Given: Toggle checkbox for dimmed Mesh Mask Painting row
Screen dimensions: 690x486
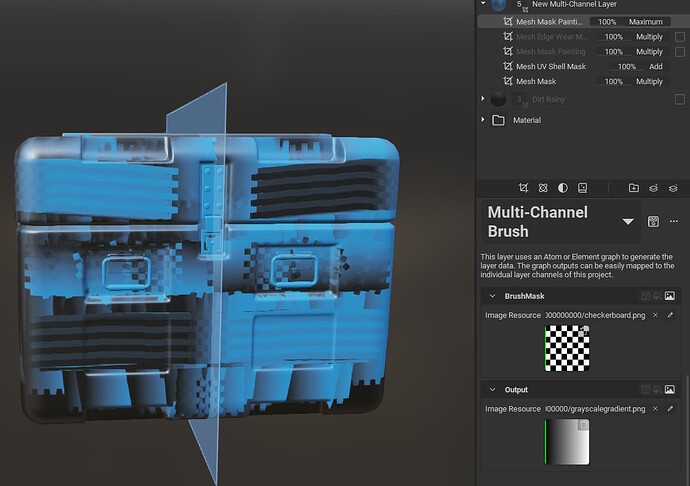Looking at the screenshot, I should point(680,52).
